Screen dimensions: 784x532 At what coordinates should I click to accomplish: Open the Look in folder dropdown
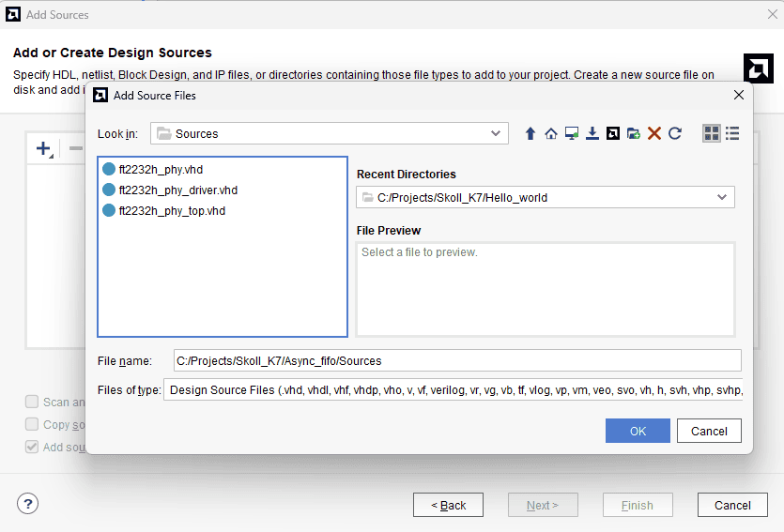click(329, 134)
